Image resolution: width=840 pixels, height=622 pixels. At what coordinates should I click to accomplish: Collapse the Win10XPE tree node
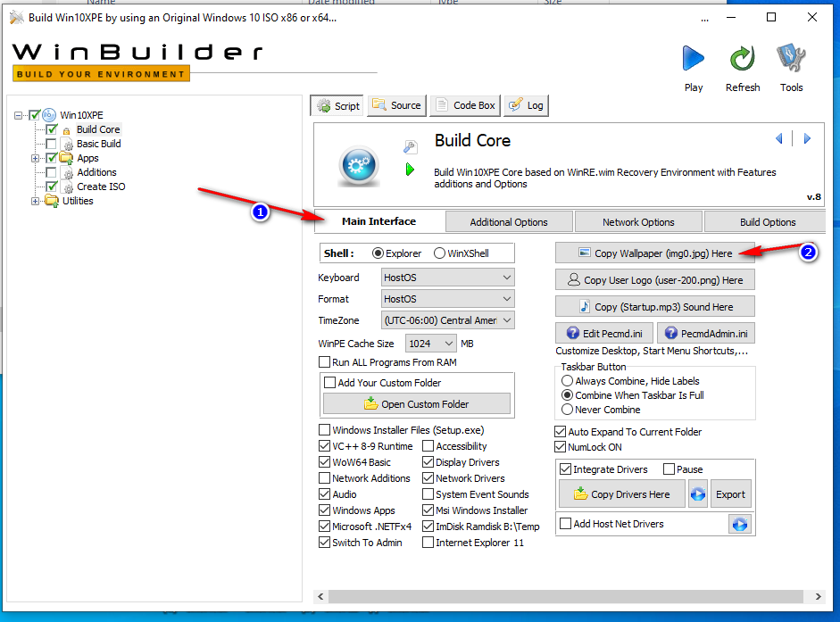click(19, 115)
